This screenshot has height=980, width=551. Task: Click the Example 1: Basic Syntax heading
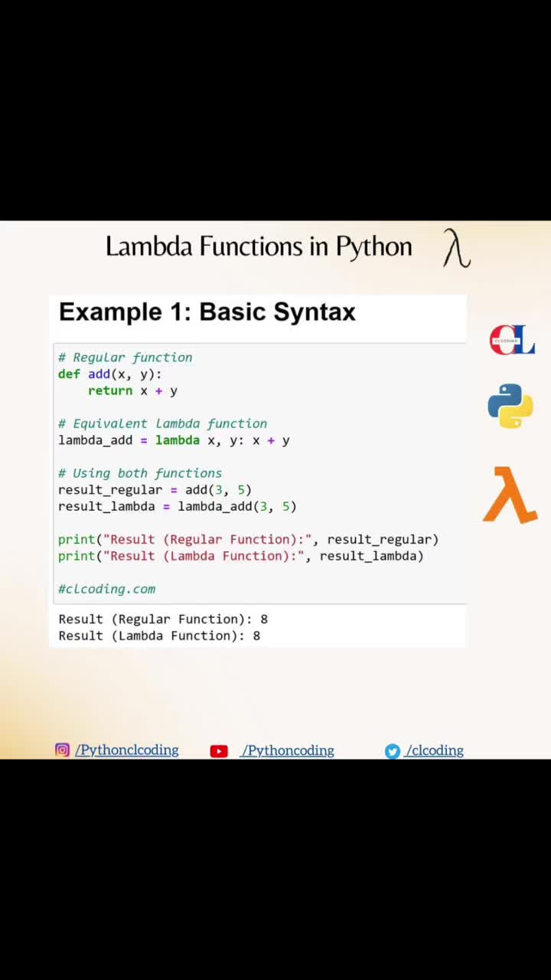coord(207,312)
